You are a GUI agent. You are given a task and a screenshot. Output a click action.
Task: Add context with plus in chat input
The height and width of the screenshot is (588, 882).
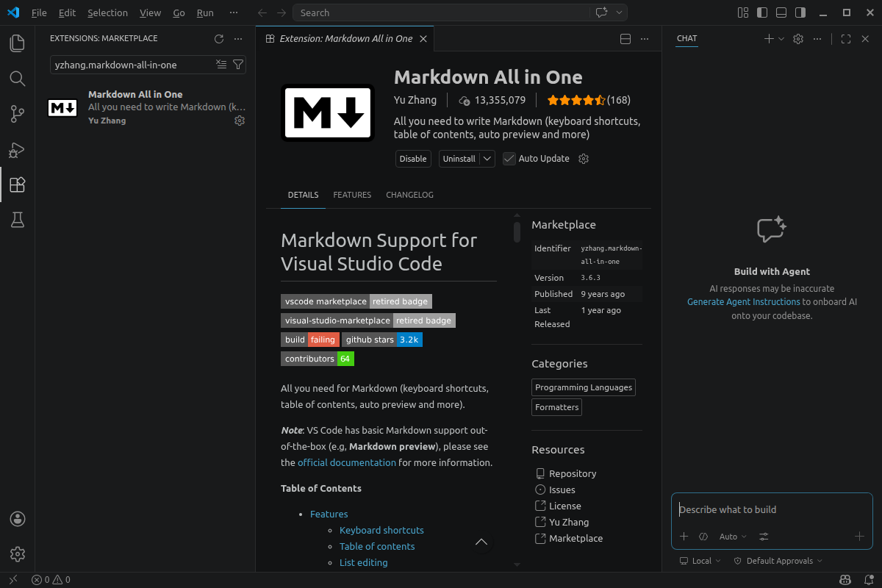point(684,537)
